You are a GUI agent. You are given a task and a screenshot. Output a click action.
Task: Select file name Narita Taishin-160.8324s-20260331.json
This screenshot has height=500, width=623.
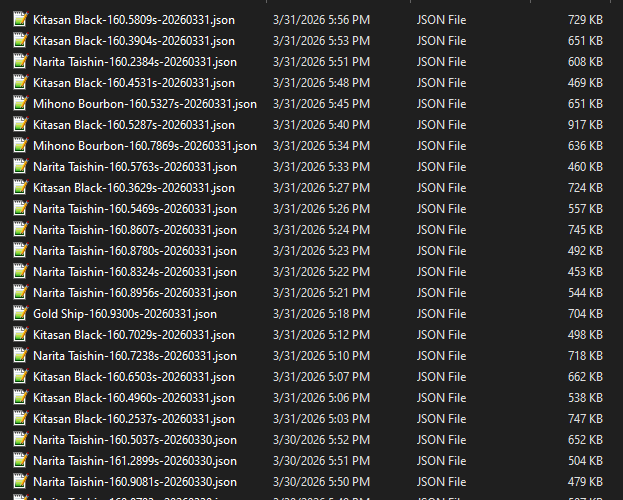[x=135, y=272]
